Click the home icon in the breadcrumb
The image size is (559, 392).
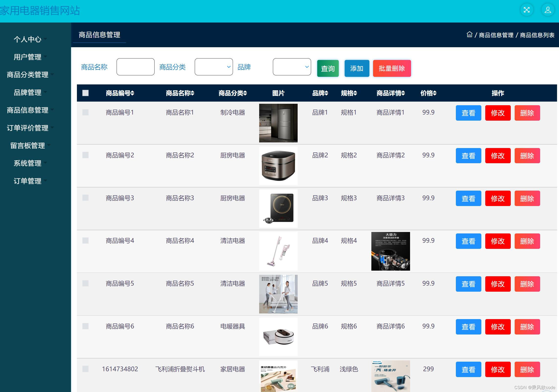470,35
